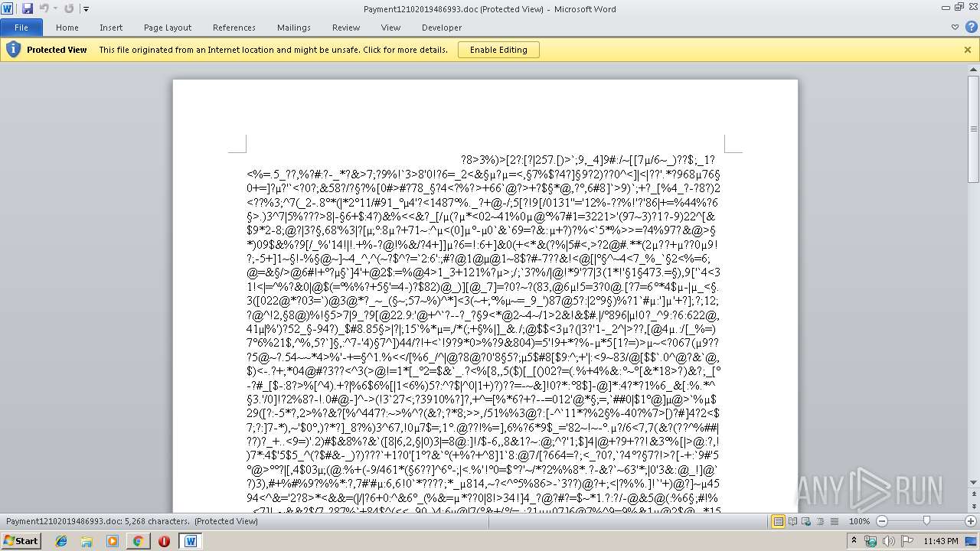Click the Protected View label
This screenshot has width=980, height=551.
coord(57,50)
